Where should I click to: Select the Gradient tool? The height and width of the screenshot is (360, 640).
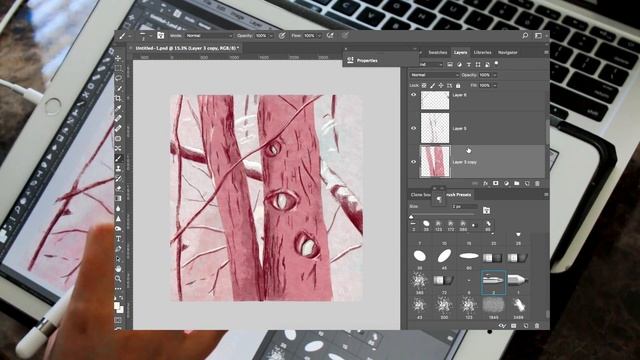click(118, 198)
